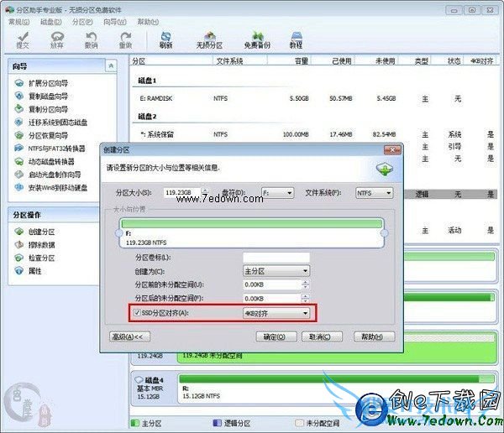
Task: Click the 容量 column header
Action: click(289, 60)
